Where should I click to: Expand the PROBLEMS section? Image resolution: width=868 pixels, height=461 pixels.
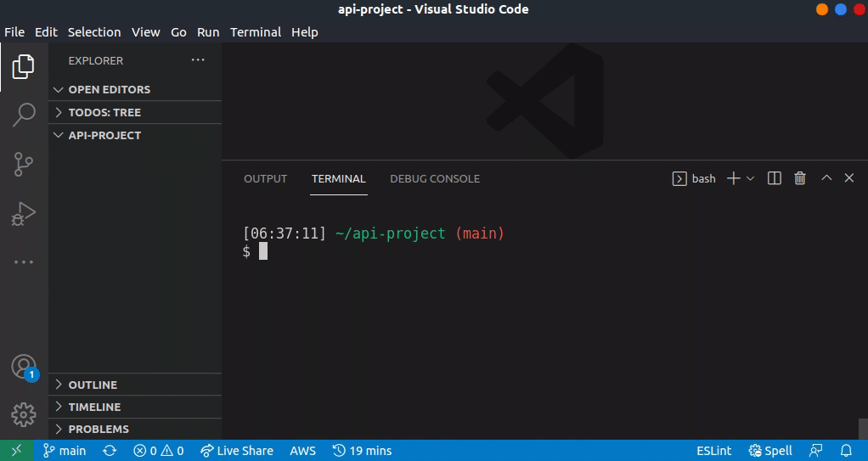pyautogui.click(x=135, y=429)
